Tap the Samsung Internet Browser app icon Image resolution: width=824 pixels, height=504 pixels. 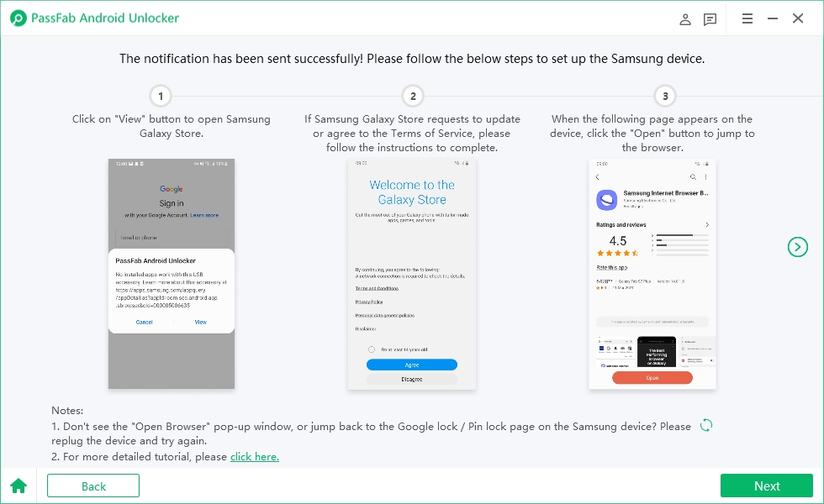pos(606,200)
